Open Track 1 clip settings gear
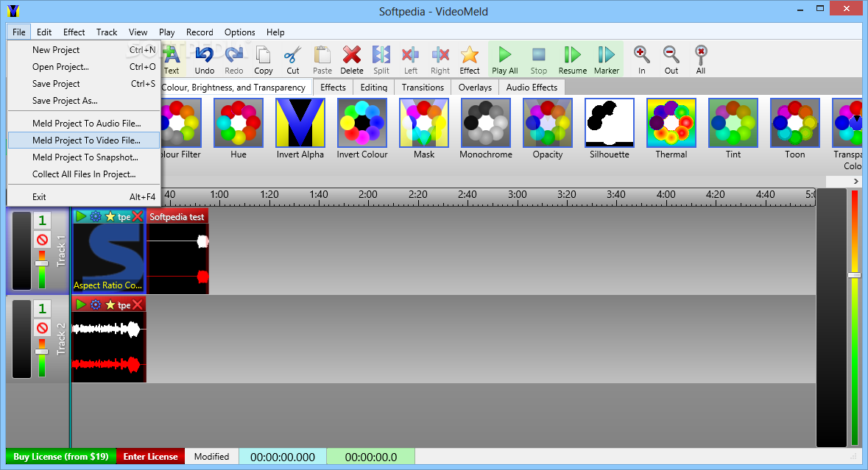The image size is (868, 470). point(95,216)
